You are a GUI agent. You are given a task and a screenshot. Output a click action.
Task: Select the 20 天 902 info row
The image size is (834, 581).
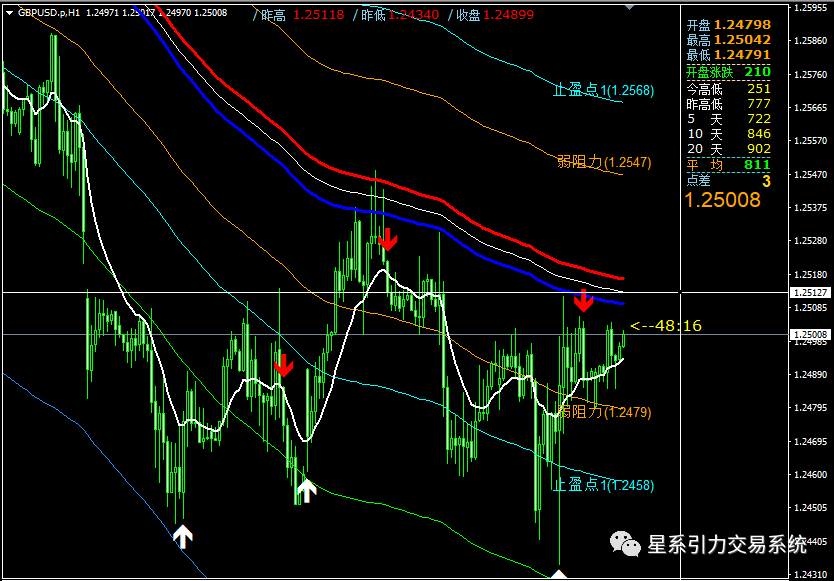[x=728, y=148]
